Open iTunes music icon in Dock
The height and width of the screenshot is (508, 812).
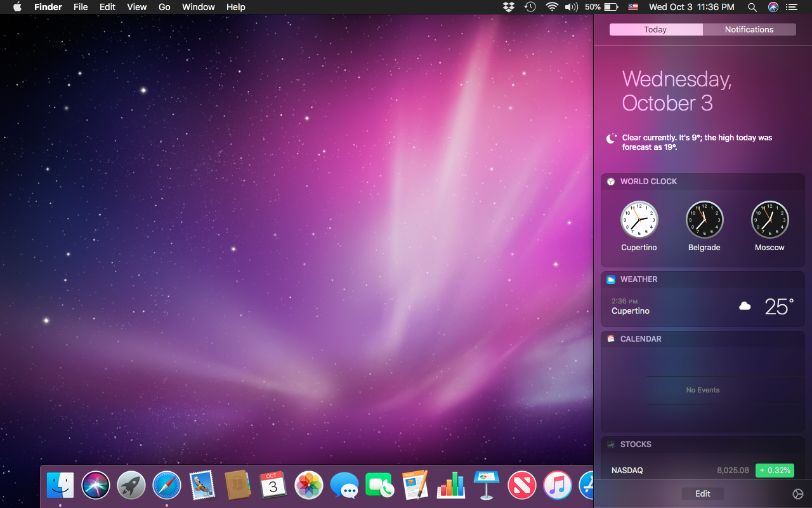tap(558, 486)
